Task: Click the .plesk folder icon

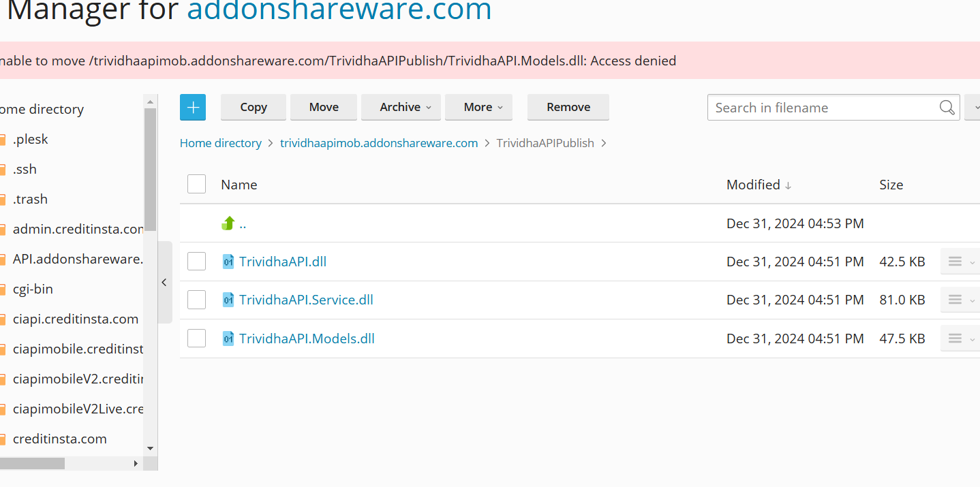Action: 3,140
